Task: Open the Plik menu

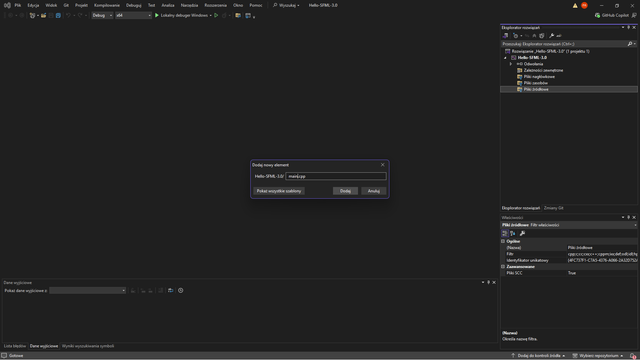Action: pos(18,5)
